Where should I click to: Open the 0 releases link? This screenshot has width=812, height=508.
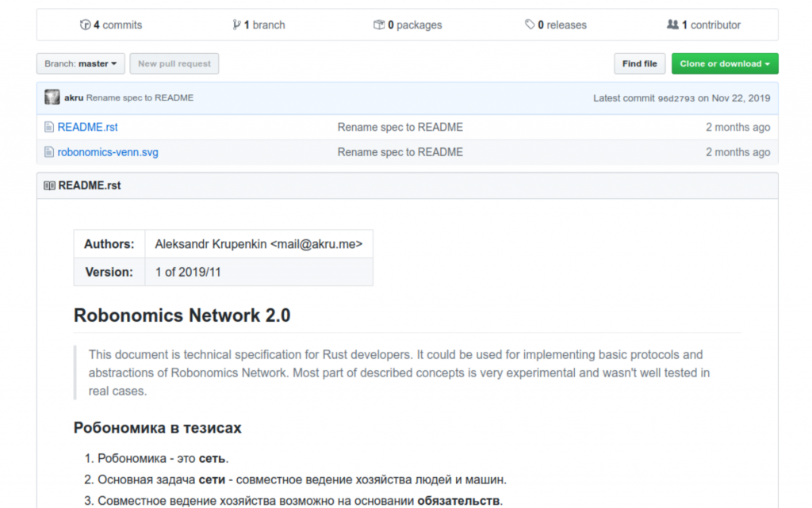(x=555, y=25)
